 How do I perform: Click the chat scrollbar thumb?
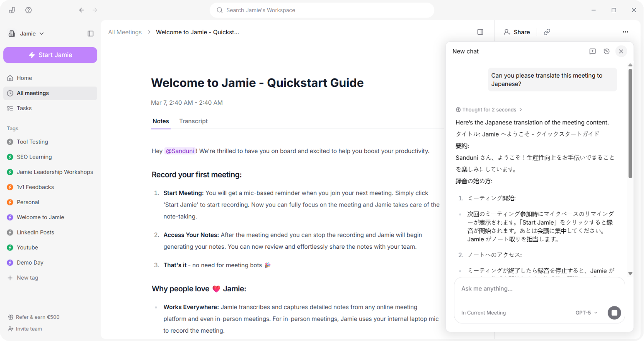tap(630, 124)
